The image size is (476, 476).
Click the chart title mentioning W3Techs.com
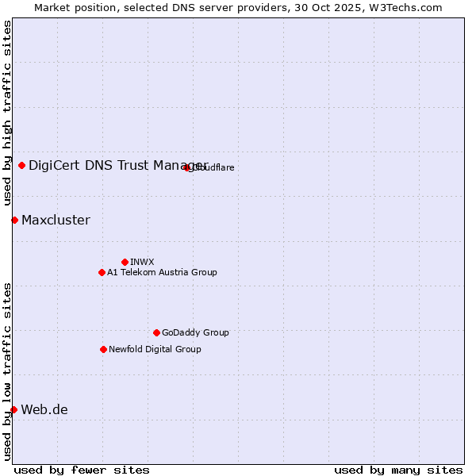238,7
